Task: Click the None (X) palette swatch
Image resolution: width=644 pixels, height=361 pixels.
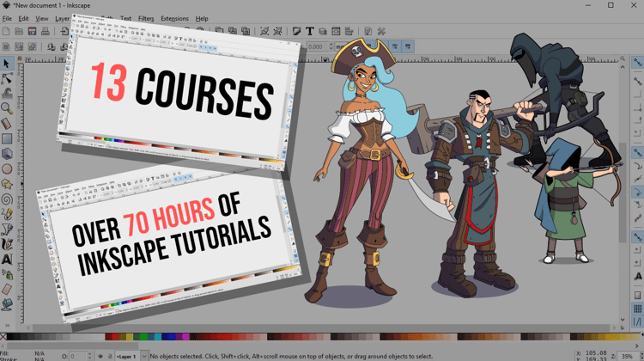Action: (x=3, y=337)
